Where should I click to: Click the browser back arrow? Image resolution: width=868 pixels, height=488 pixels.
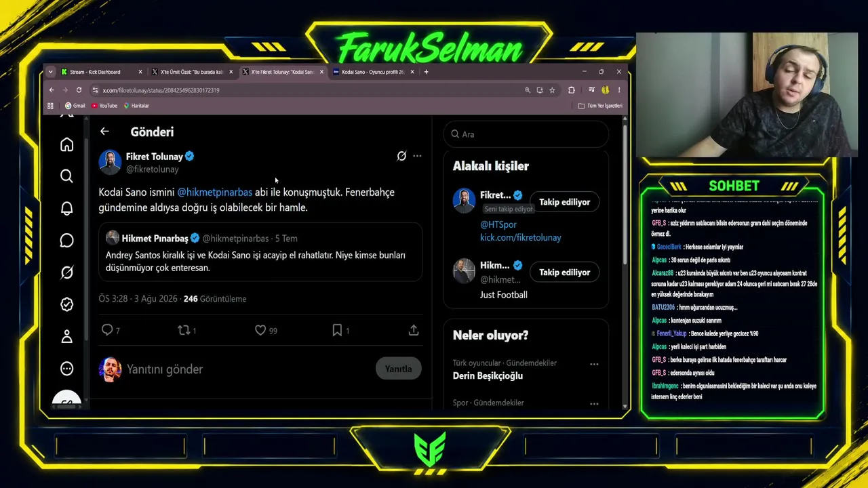point(52,89)
